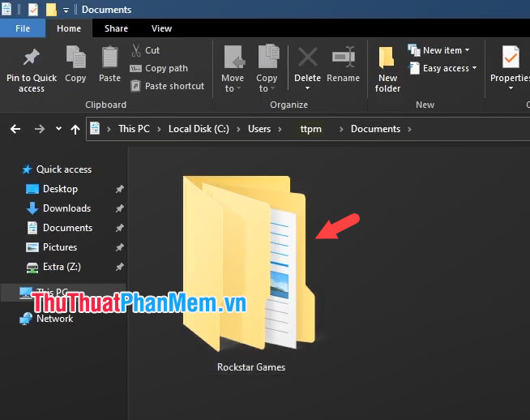Click the Cut scissors icon
Image resolution: width=530 pixels, height=420 pixels.
point(136,50)
